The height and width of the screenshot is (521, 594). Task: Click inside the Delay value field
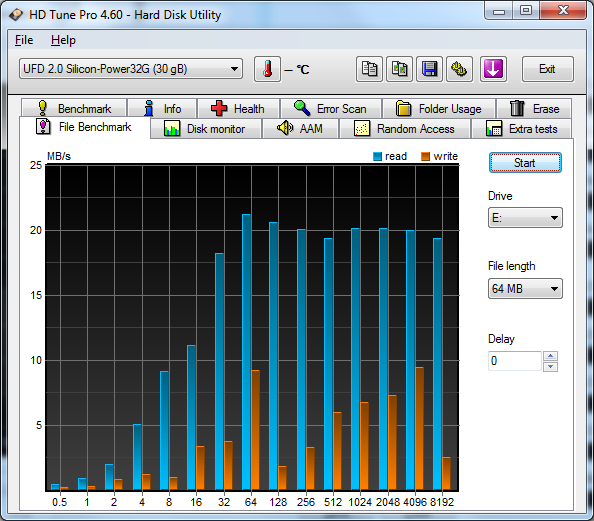click(x=515, y=361)
